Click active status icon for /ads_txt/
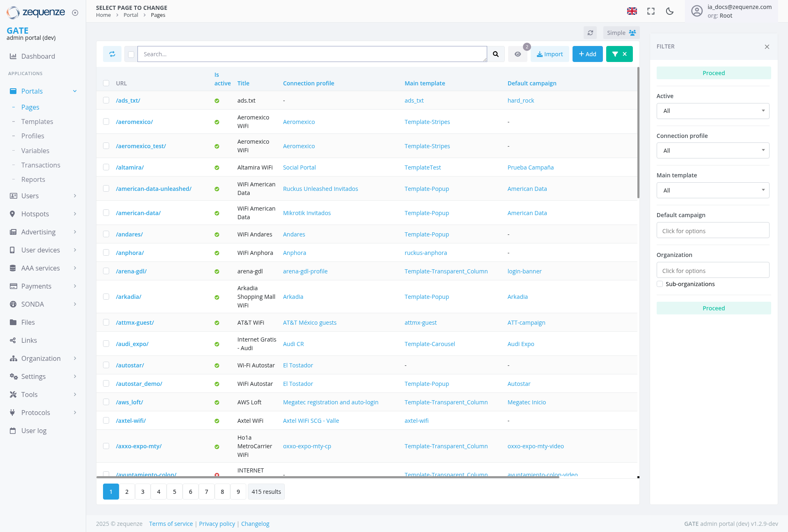The width and height of the screenshot is (788, 532). click(x=217, y=101)
